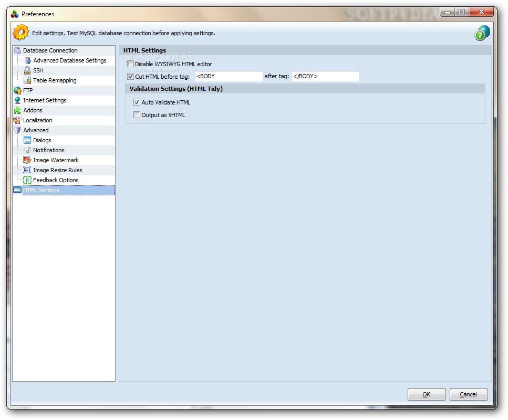Viewport: 508px width, 420px height.
Task: Click the Image Watermark icon
Action: coord(27,160)
